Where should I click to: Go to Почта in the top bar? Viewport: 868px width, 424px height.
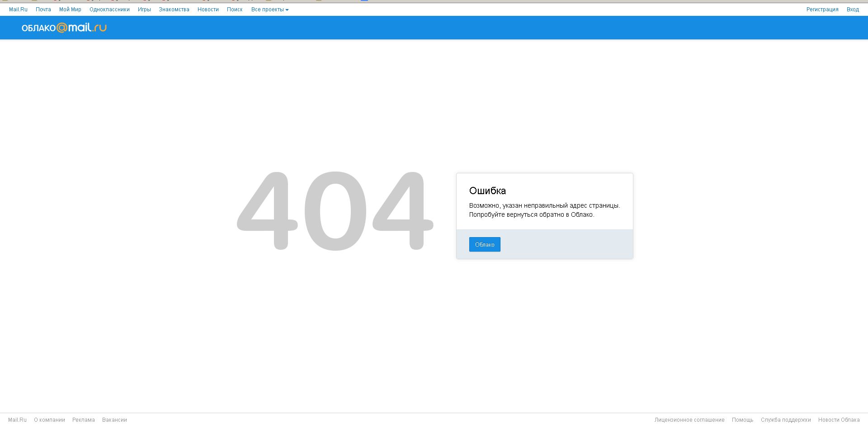43,10
